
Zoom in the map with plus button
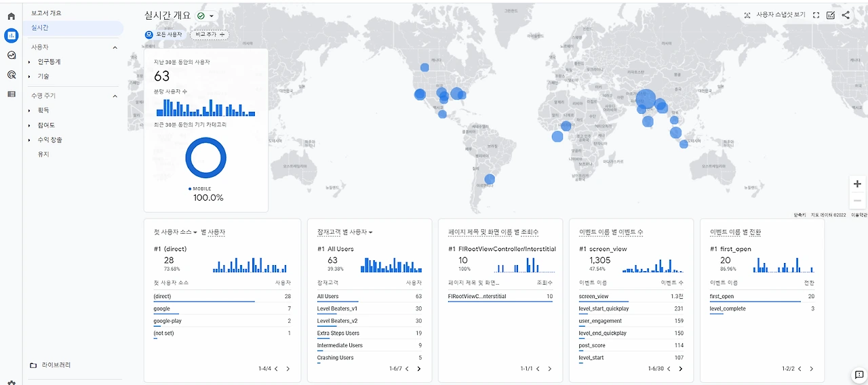[x=857, y=184]
